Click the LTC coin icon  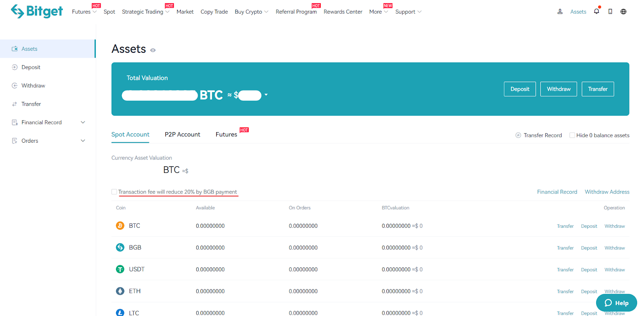tap(120, 312)
